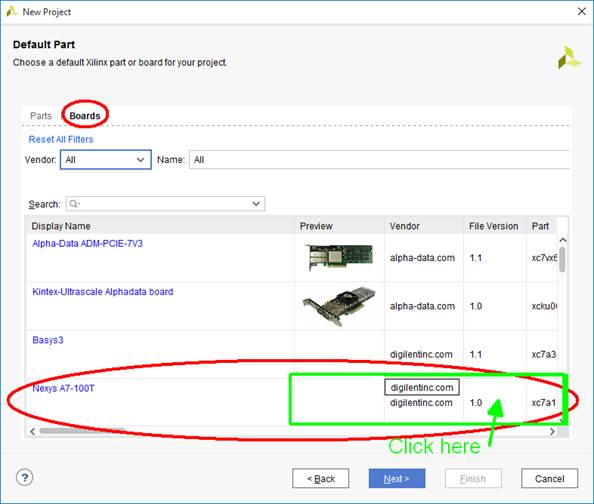The image size is (594, 504).
Task: Open the help question mark icon
Action: 25,477
